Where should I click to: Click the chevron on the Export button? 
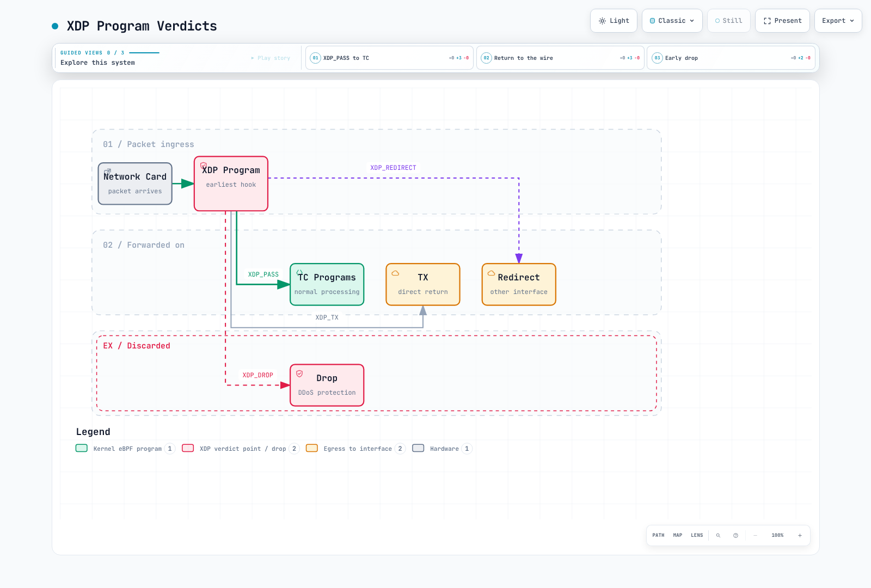[852, 21]
